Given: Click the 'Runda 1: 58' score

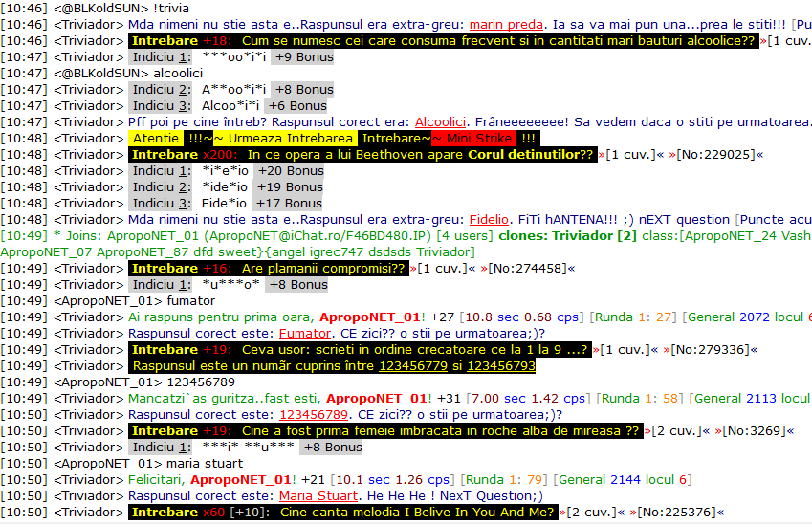Looking at the screenshot, I should pos(640,399).
